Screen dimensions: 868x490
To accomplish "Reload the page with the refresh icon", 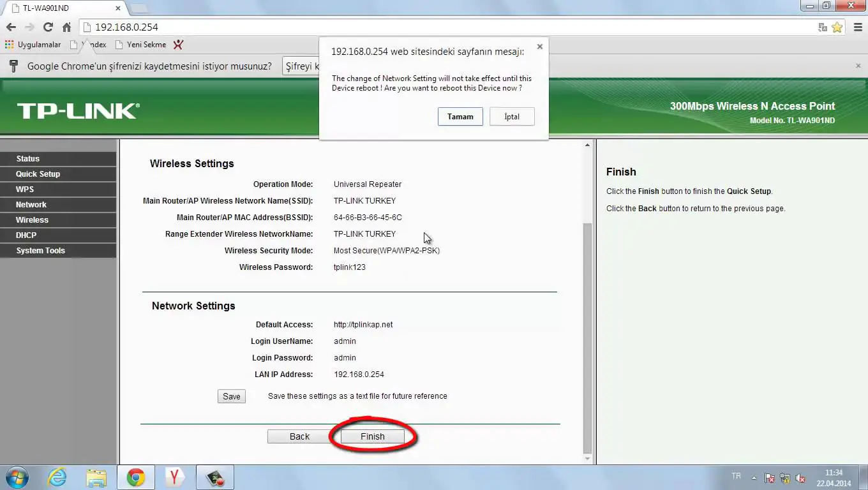I will pos(49,27).
